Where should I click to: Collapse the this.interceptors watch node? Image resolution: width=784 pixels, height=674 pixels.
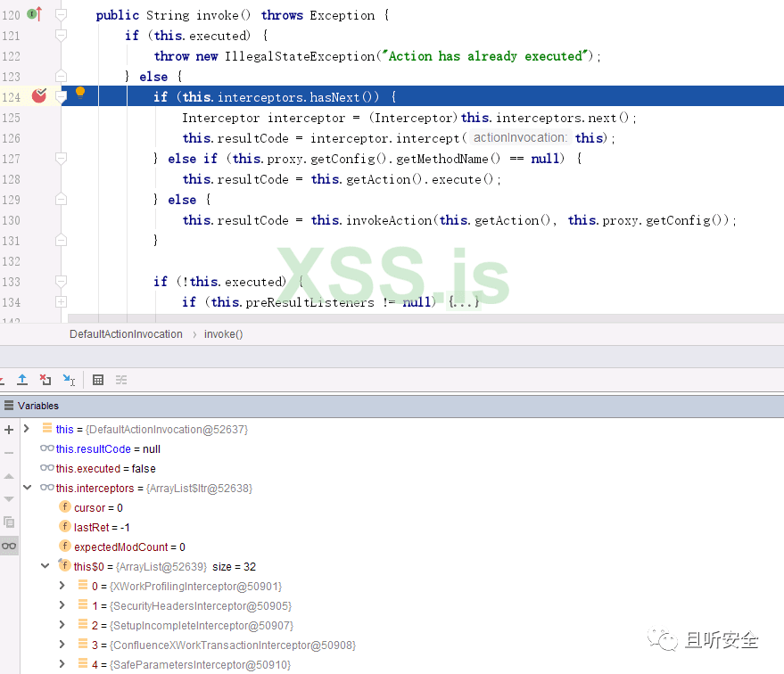click(28, 487)
